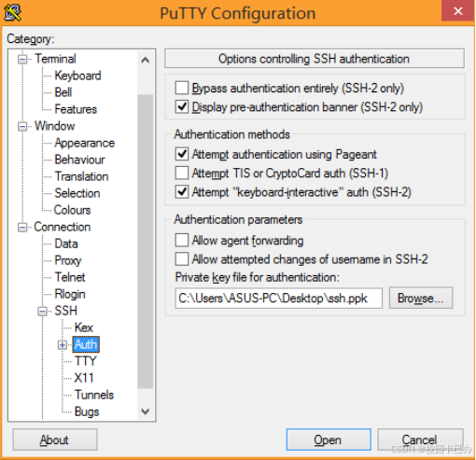Screen dimensions: 476x460
Task: Open the About dialog
Action: 55,439
